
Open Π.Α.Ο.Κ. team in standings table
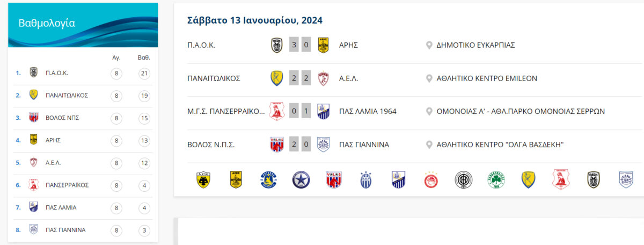click(x=57, y=73)
